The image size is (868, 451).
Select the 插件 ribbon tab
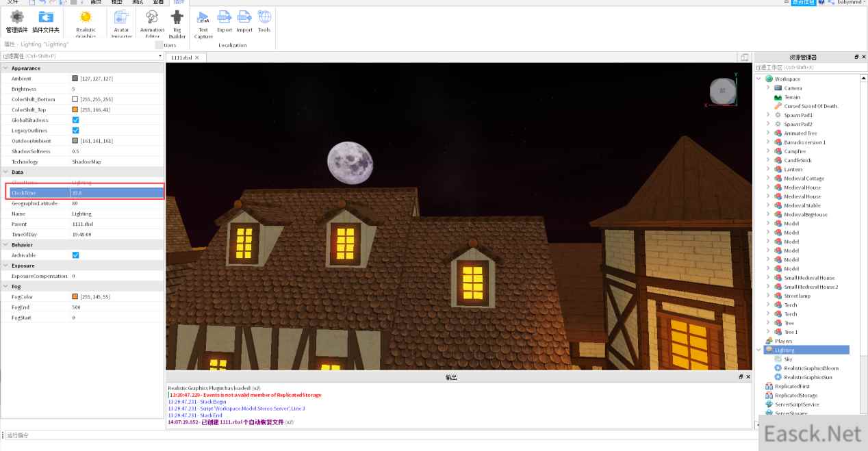point(179,2)
